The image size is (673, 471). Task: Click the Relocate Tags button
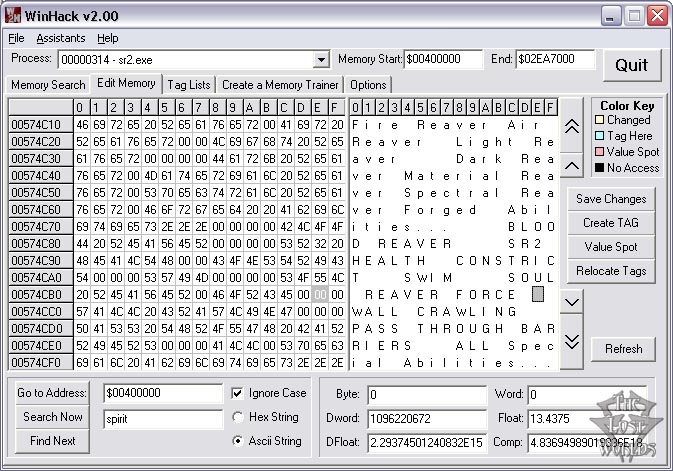[611, 271]
